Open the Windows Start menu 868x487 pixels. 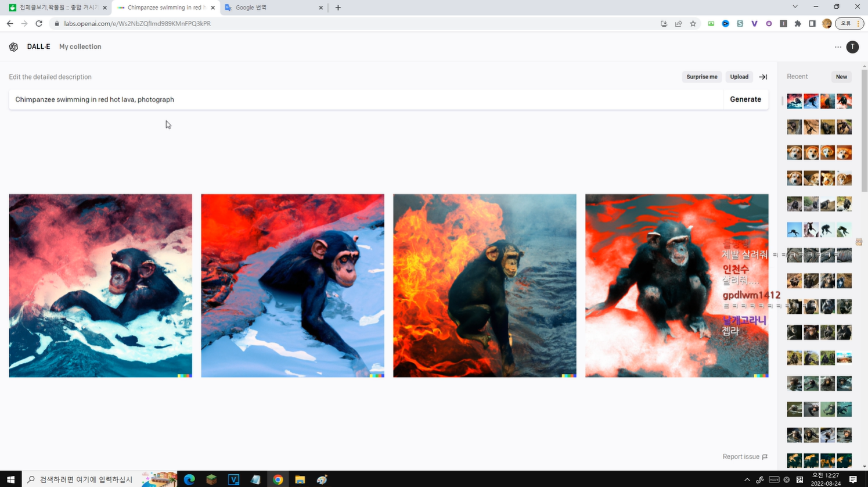point(10,479)
